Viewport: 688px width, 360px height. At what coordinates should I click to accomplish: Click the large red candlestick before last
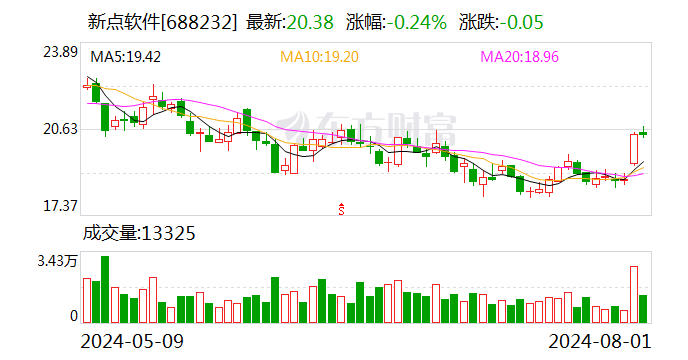click(x=634, y=149)
